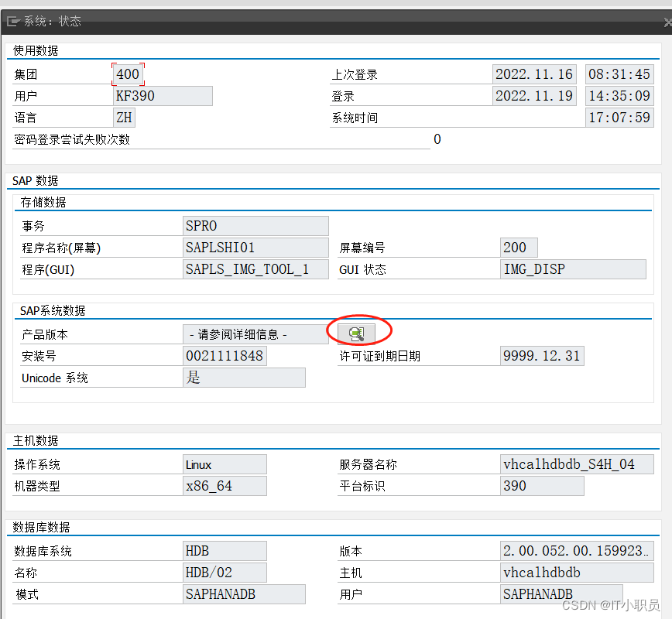Click GUI status field IMG_DISP
The width and height of the screenshot is (672, 619).
pos(573,269)
